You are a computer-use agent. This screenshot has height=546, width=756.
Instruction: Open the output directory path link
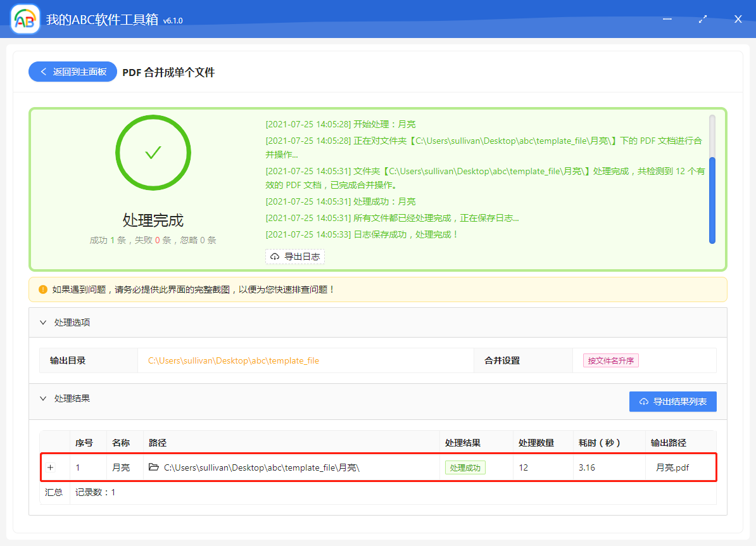(234, 360)
